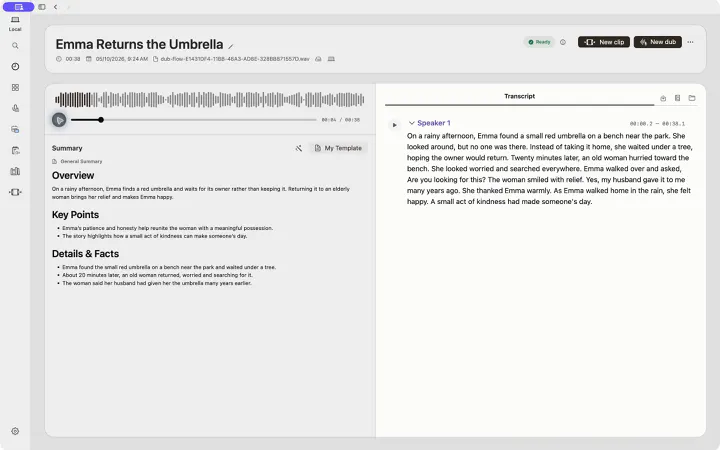
Task: Click the Details & Facts heading
Action: coord(85,253)
